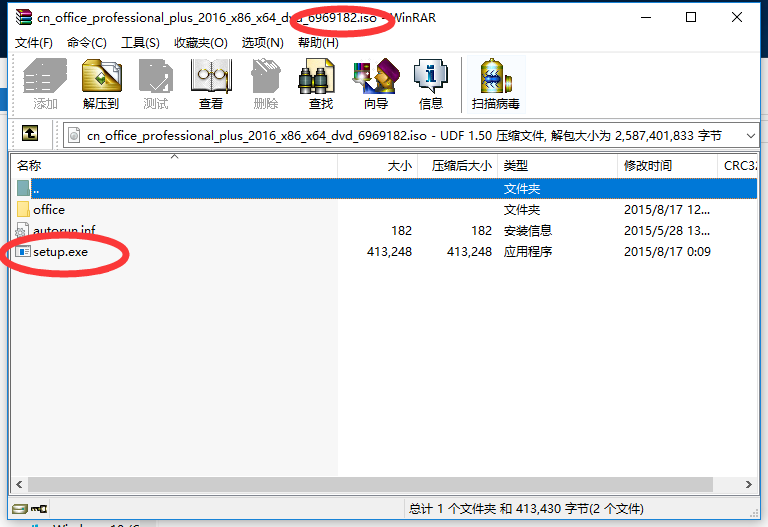
Task: Click the 测试 (Test) toolbar icon
Action: (156, 83)
